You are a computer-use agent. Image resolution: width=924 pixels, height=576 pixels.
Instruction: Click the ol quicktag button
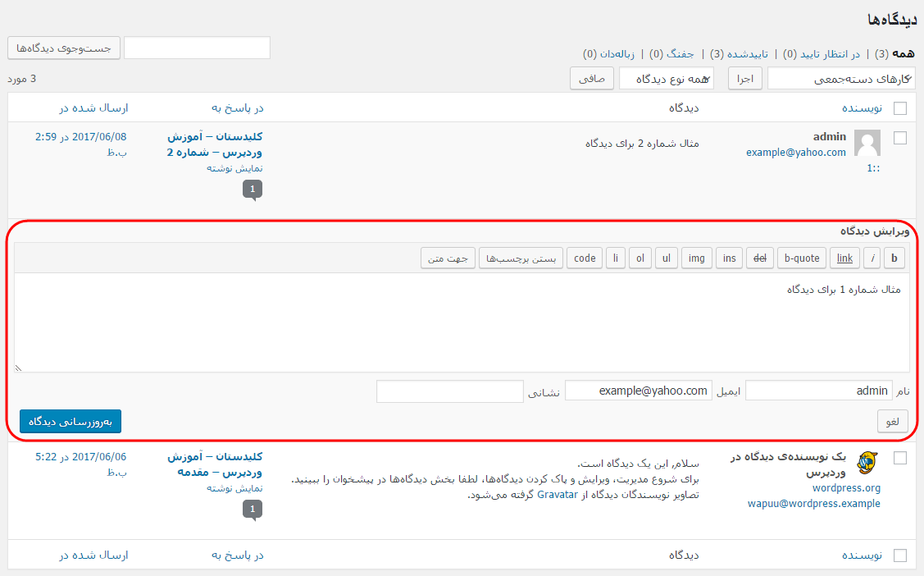(x=640, y=258)
